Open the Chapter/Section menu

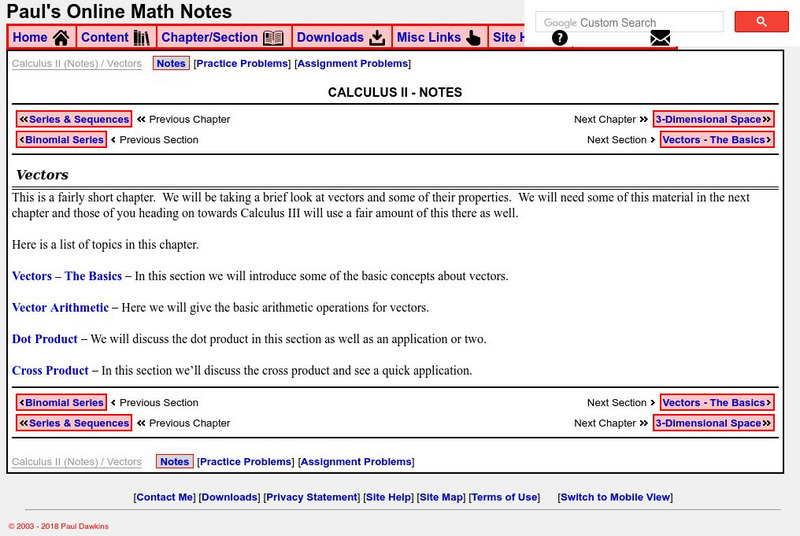pyautogui.click(x=224, y=37)
